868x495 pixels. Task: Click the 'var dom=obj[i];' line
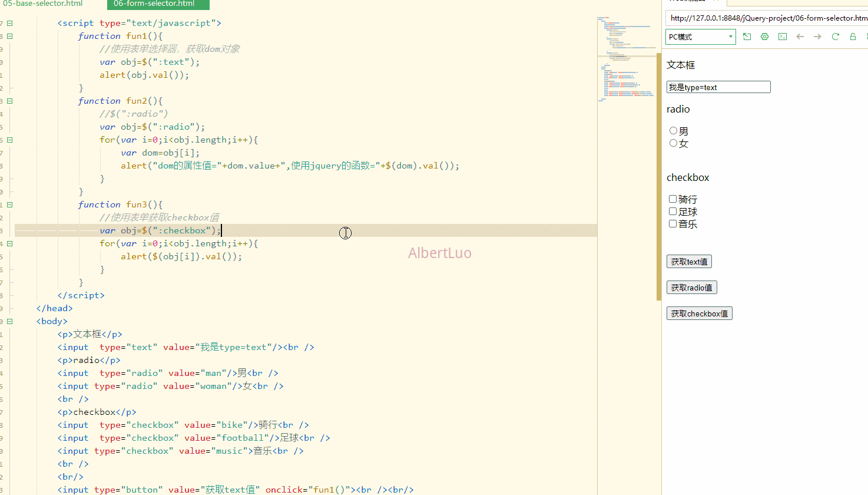(x=160, y=153)
